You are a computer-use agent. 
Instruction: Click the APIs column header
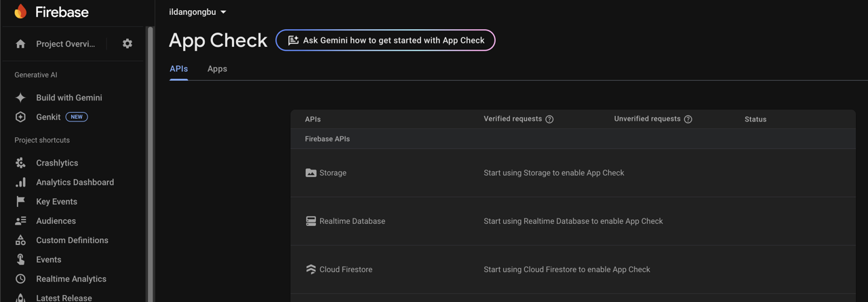coord(313,119)
